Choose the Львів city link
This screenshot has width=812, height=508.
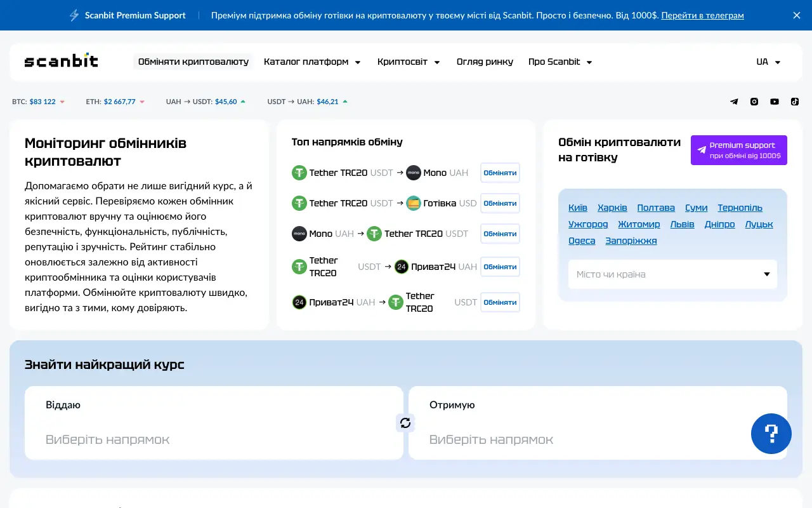(x=683, y=224)
